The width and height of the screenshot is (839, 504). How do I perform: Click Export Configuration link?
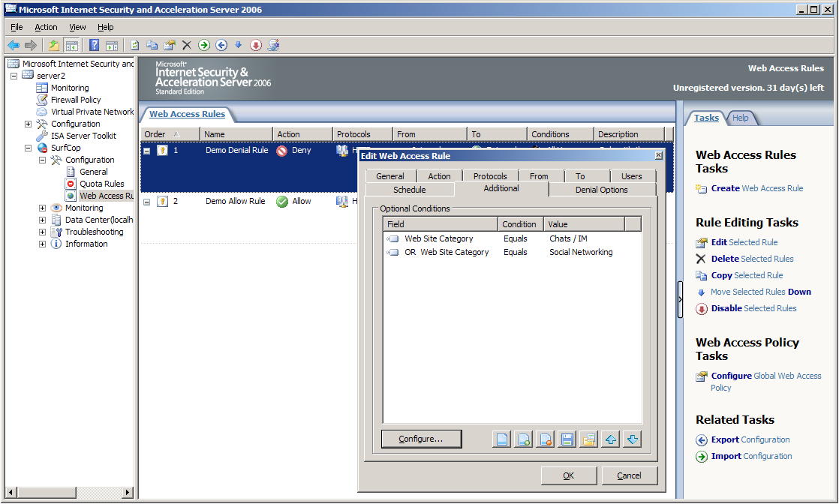[x=750, y=439]
